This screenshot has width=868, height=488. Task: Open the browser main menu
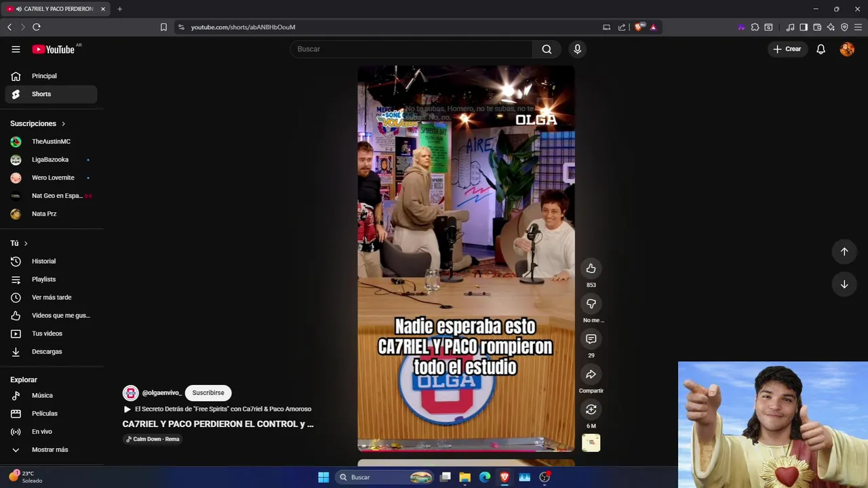coord(858,27)
